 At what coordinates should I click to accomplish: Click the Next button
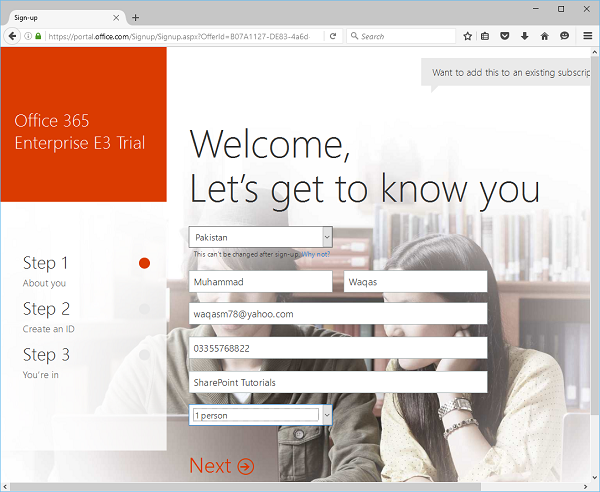pyautogui.click(x=222, y=466)
